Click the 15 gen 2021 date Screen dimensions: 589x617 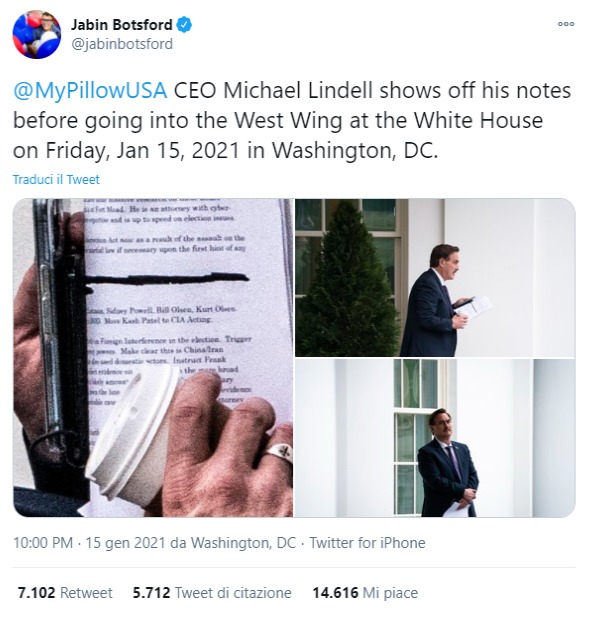pos(125,543)
